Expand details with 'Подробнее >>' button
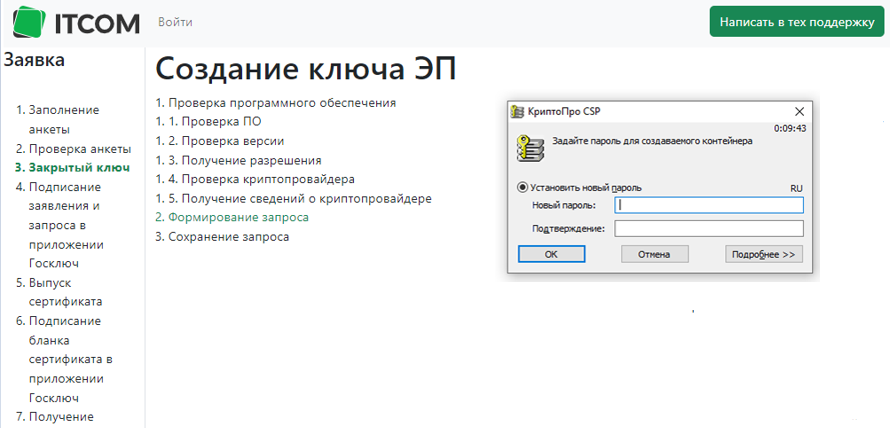 point(764,254)
